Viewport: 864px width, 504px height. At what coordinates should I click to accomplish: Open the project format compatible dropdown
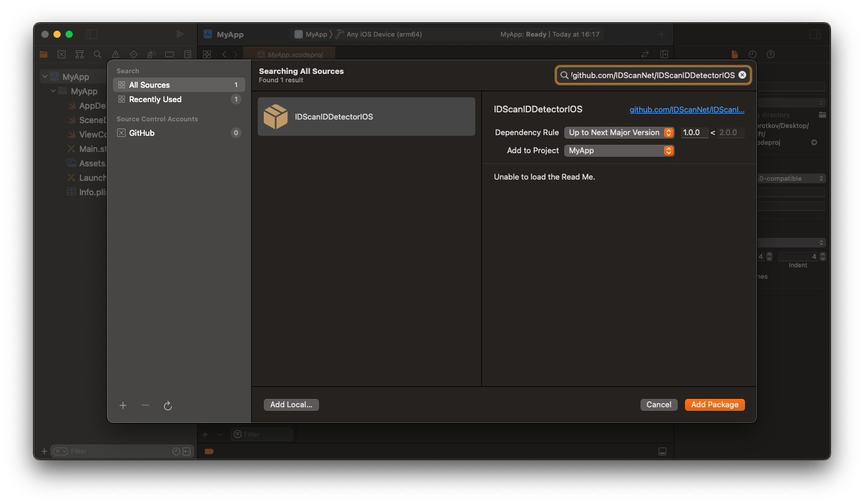(x=791, y=178)
